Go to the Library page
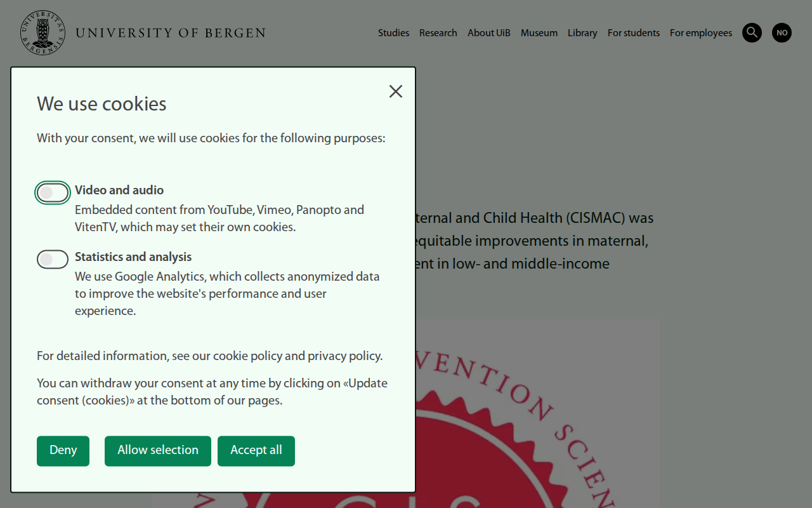This screenshot has height=508, width=812. tap(582, 32)
